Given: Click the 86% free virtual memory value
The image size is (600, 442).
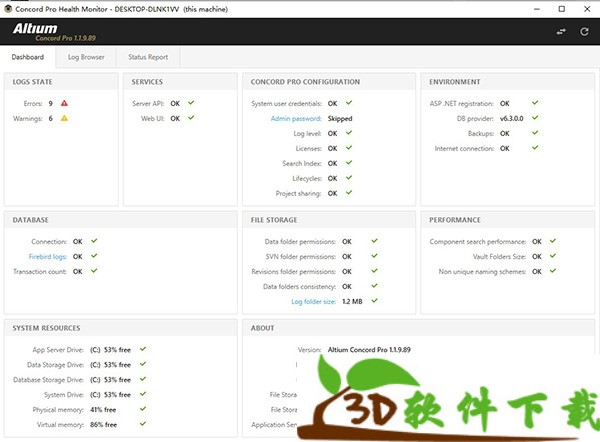Looking at the screenshot, I should [x=103, y=425].
